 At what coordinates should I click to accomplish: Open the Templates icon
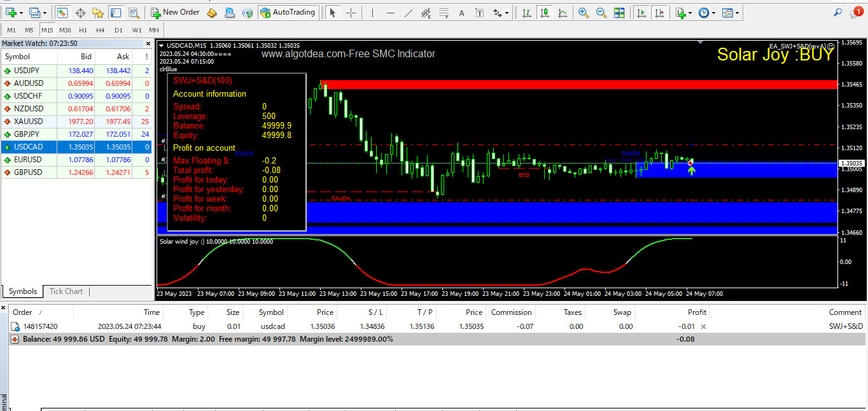tap(727, 12)
